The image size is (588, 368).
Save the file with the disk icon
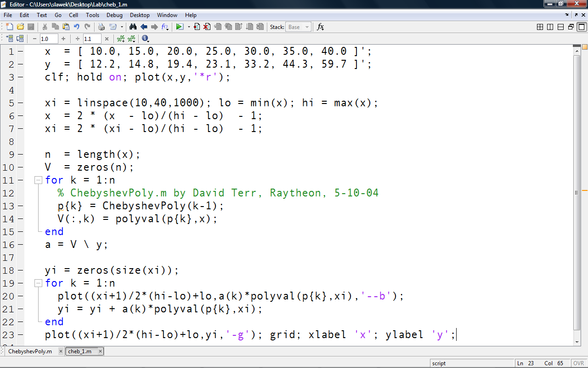click(x=31, y=27)
